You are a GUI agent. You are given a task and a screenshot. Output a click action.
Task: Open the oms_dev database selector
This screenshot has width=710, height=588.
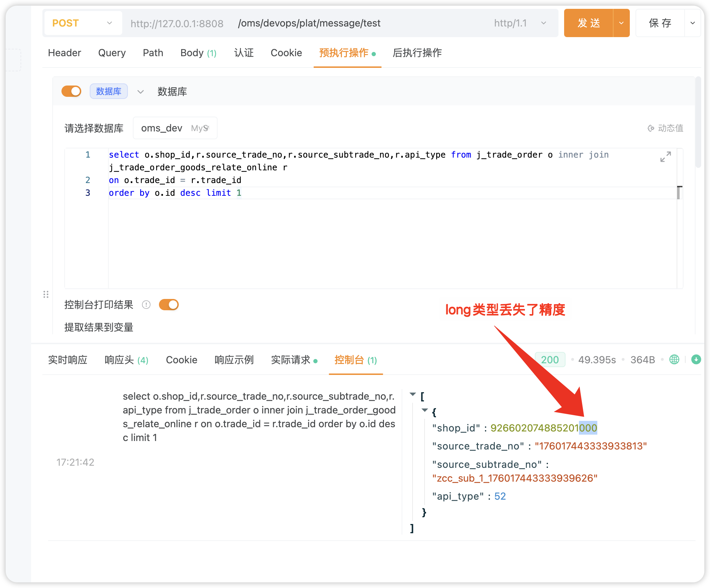[175, 128]
